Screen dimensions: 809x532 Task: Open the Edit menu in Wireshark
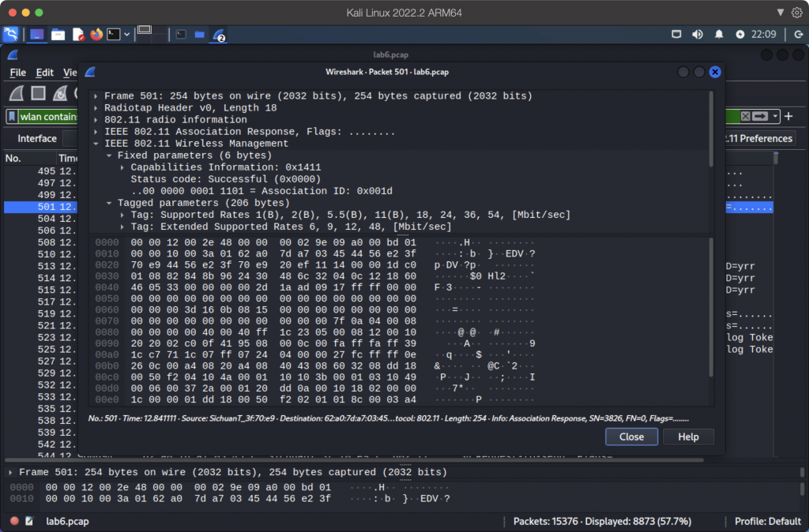44,73
